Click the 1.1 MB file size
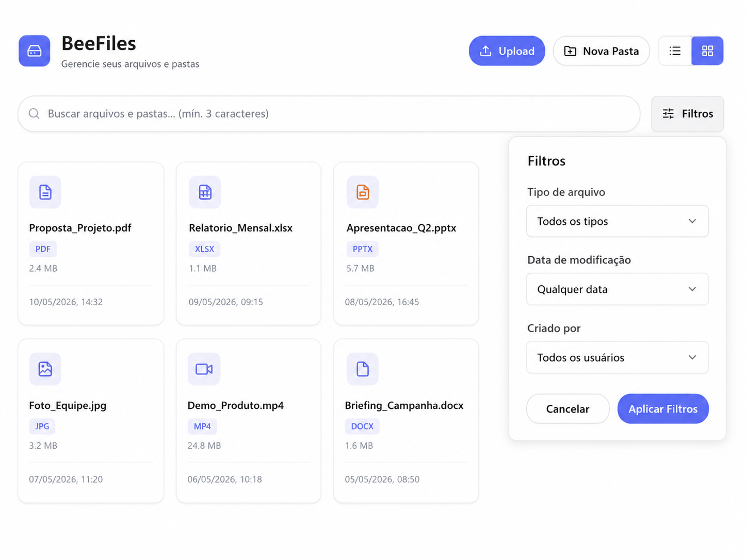 click(x=203, y=269)
